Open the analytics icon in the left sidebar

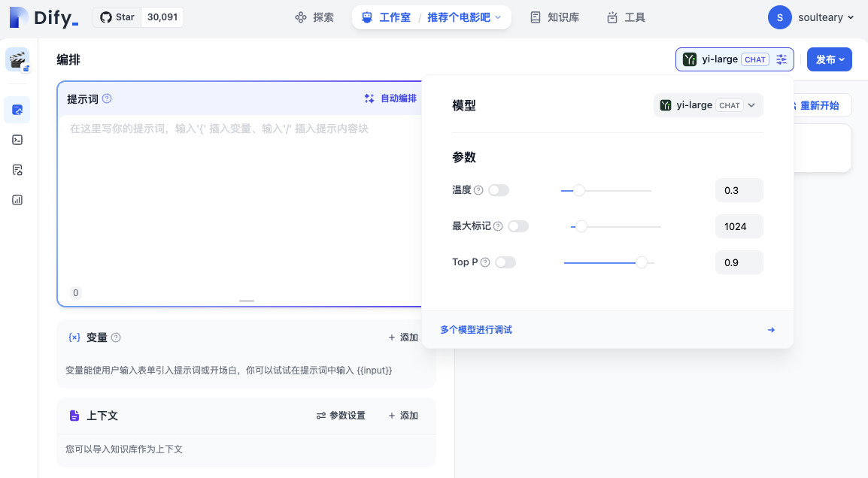[17, 200]
